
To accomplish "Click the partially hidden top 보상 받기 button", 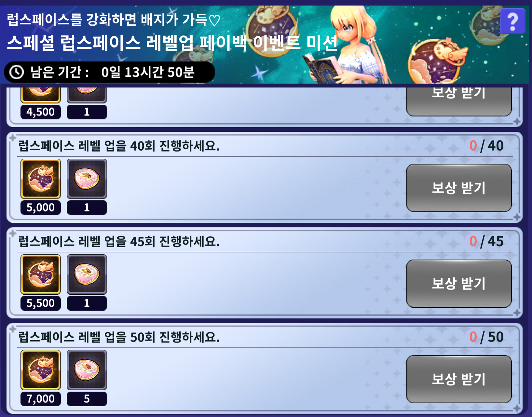I will click(459, 101).
